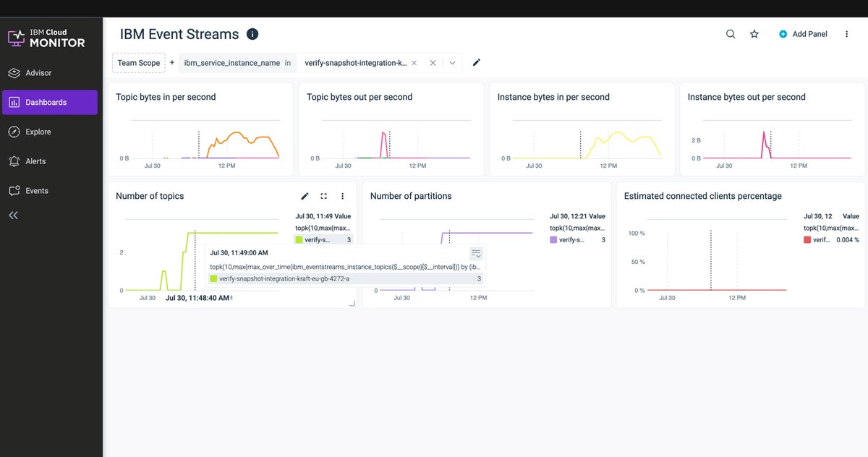Viewport: 868px width, 457px height.
Task: Click the Number of partitions title
Action: tap(411, 196)
